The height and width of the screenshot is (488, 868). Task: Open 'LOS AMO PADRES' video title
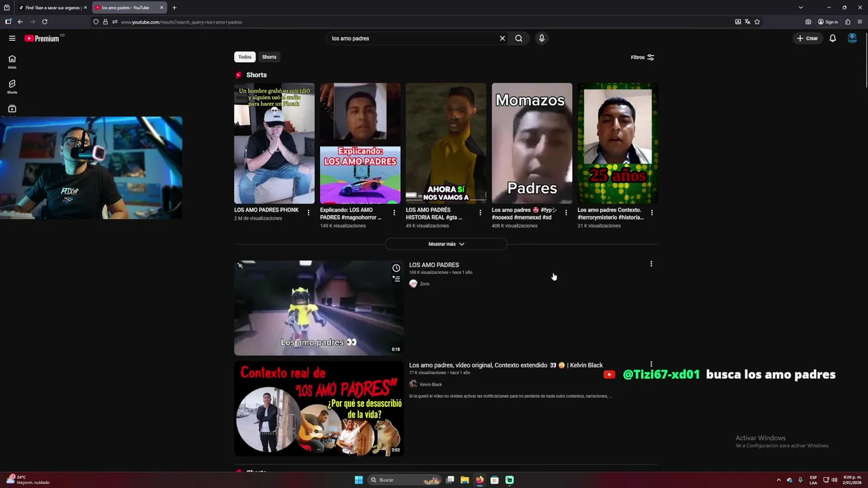pyautogui.click(x=434, y=265)
